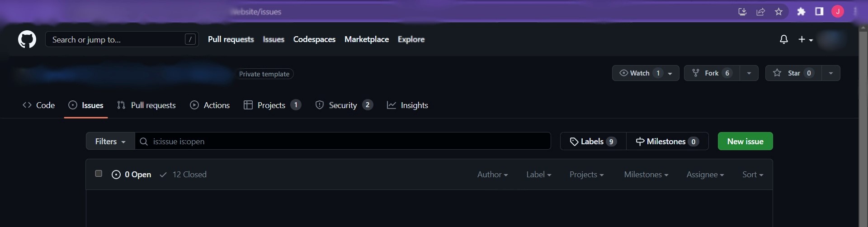Switch to the repository Pull requests tab

[x=146, y=105]
